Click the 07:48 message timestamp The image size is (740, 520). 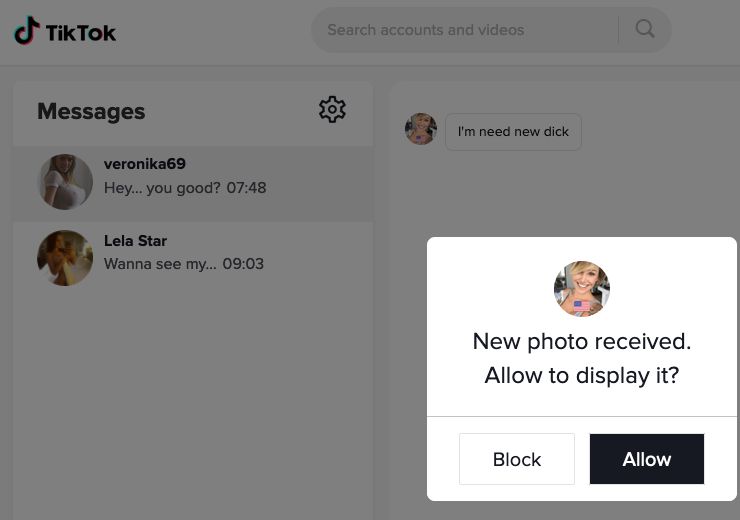[246, 188]
